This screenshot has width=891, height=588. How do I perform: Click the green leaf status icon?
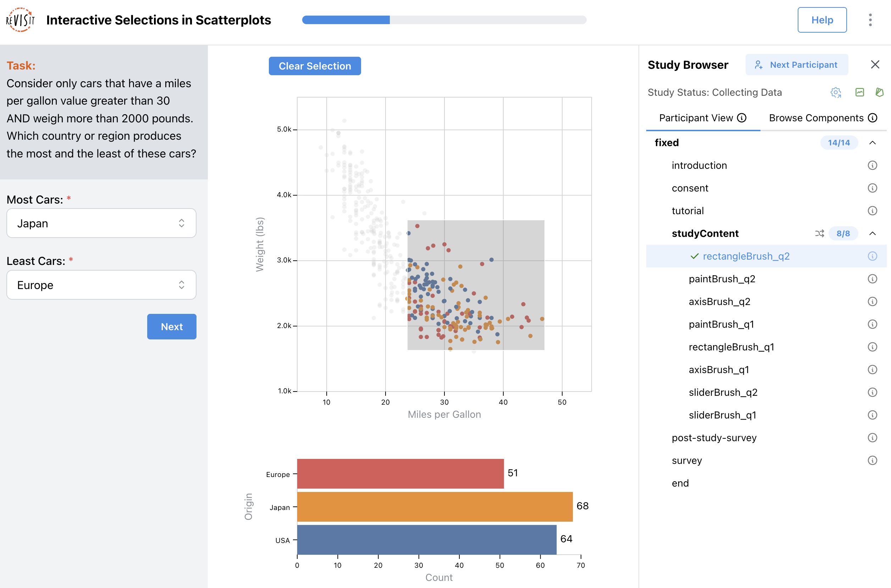point(879,92)
